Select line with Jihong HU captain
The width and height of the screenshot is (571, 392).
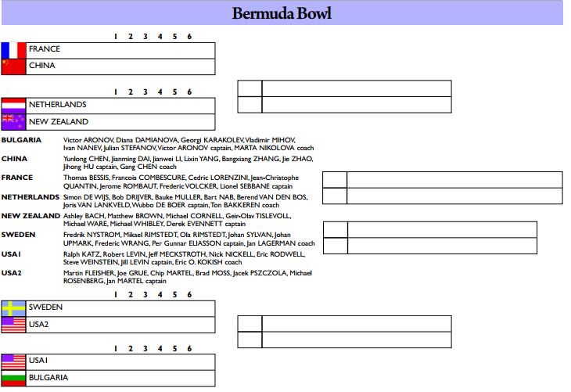click(120, 167)
